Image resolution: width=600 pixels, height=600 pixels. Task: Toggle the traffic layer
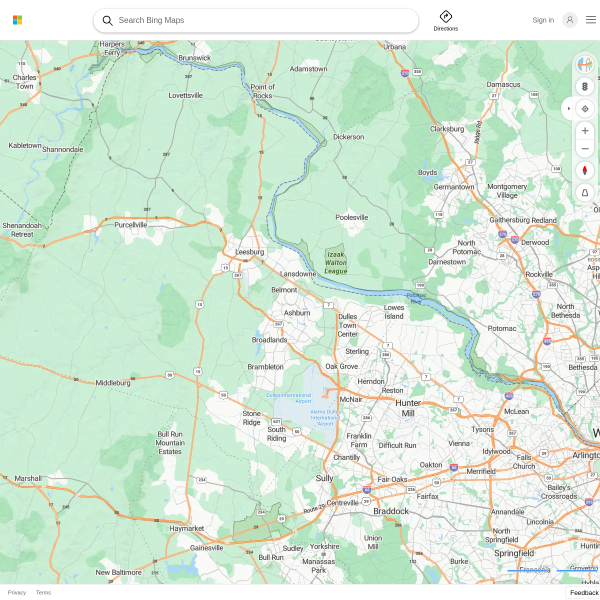click(x=585, y=86)
